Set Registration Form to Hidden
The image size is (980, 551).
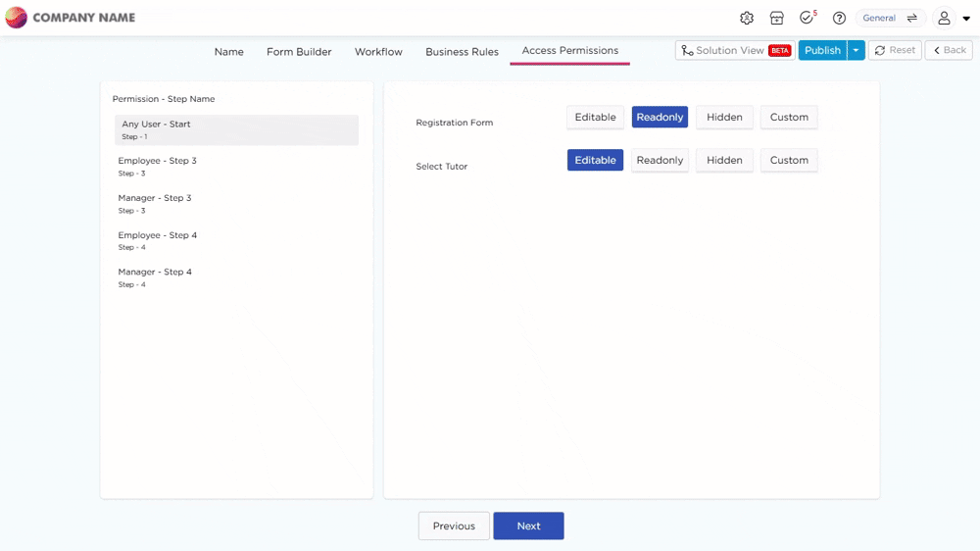pyautogui.click(x=724, y=118)
